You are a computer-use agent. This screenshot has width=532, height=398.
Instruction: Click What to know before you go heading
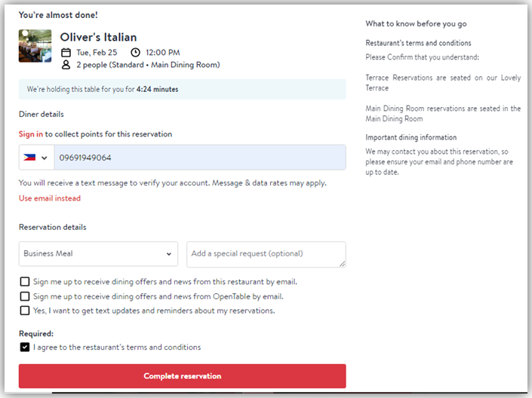(416, 23)
